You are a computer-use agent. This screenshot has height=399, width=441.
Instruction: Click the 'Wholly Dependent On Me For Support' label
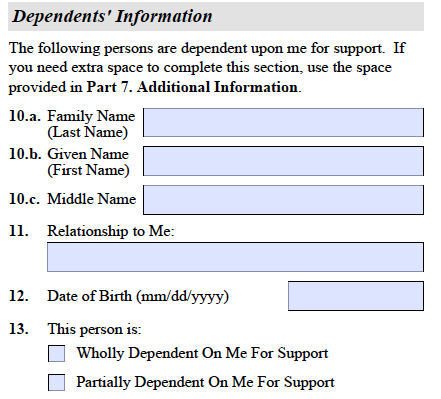(202, 353)
